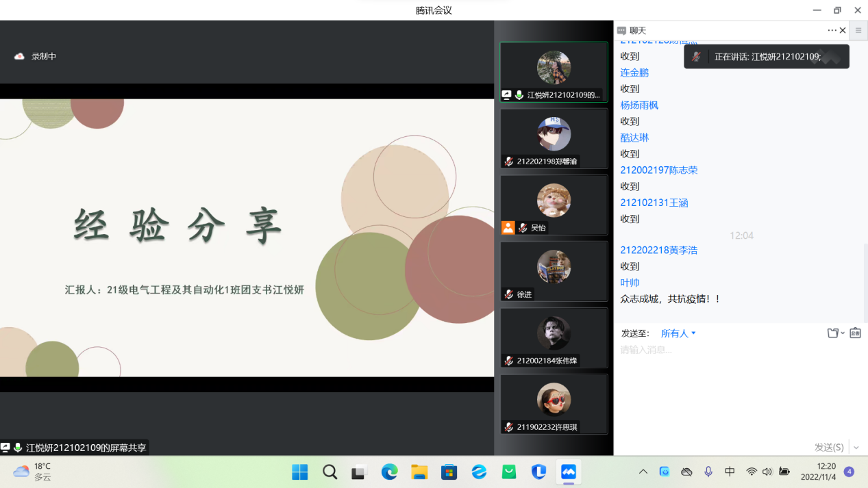The height and width of the screenshot is (488, 868).
Task: Open the chat bubble icon beside 聊天 title
Action: pos(621,30)
